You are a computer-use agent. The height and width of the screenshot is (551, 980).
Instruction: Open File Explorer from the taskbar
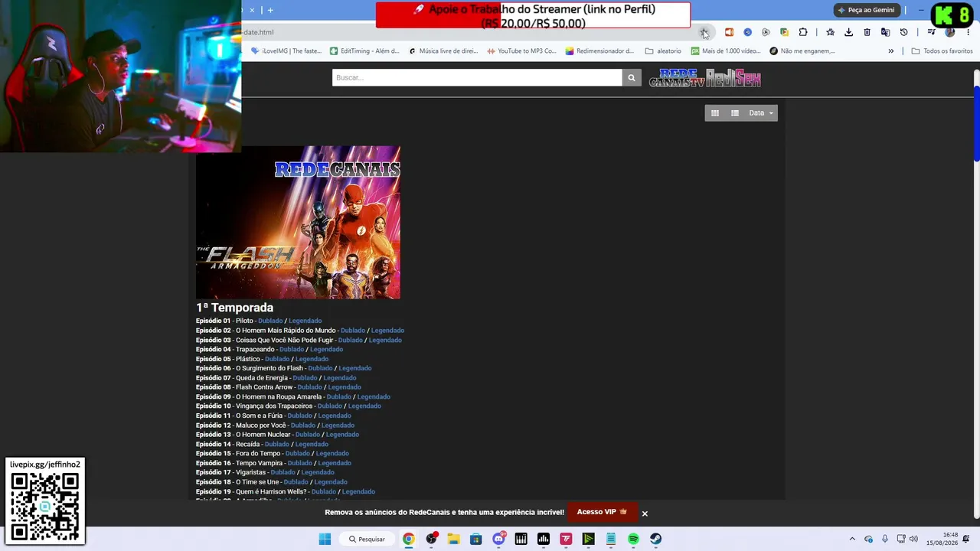(453, 539)
